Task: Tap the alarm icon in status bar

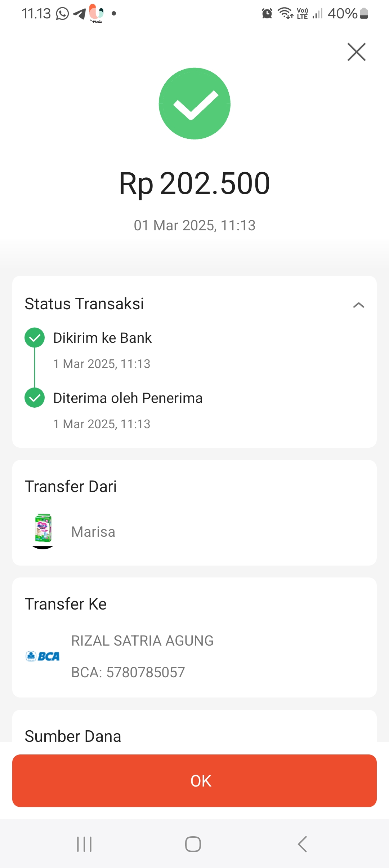Action: tap(267, 14)
